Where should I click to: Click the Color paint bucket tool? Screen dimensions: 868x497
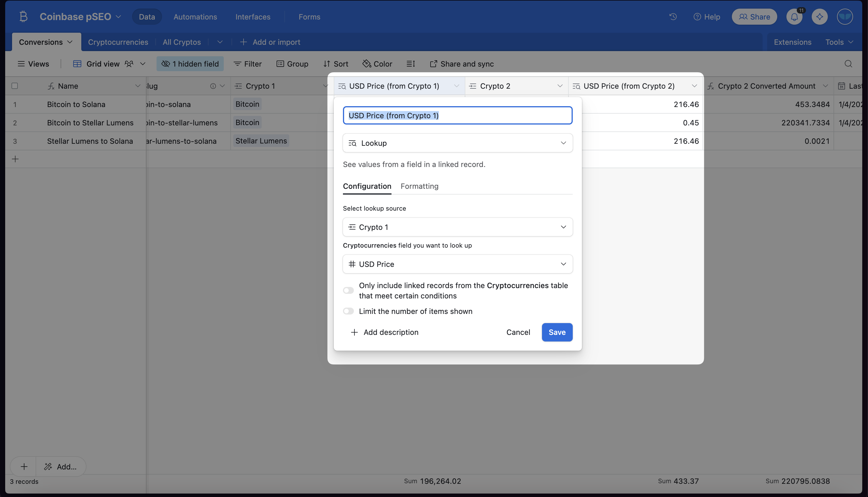377,64
